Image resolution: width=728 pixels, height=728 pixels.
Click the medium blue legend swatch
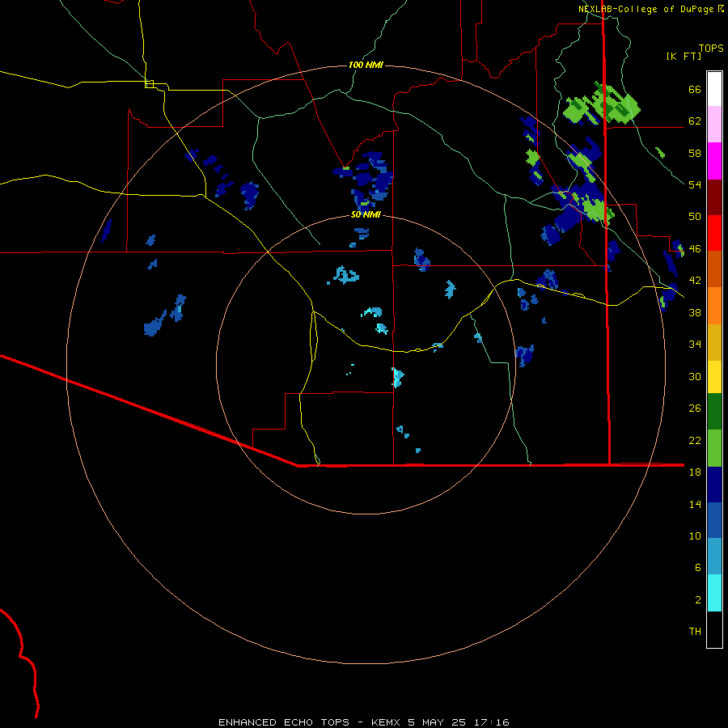click(x=714, y=520)
